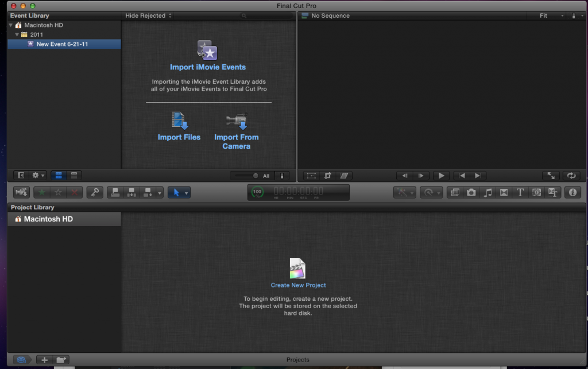This screenshot has width=588, height=369.
Task: Switch event browser to list view
Action: pos(74,175)
